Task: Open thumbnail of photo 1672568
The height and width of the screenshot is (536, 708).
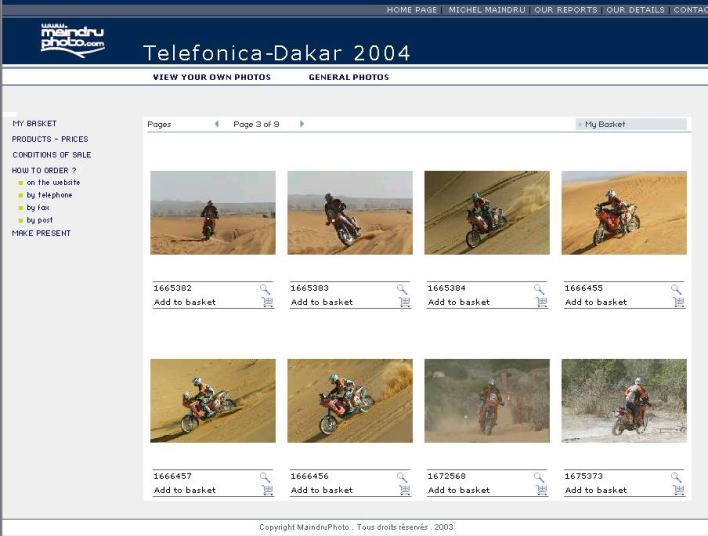Action: tap(487, 401)
